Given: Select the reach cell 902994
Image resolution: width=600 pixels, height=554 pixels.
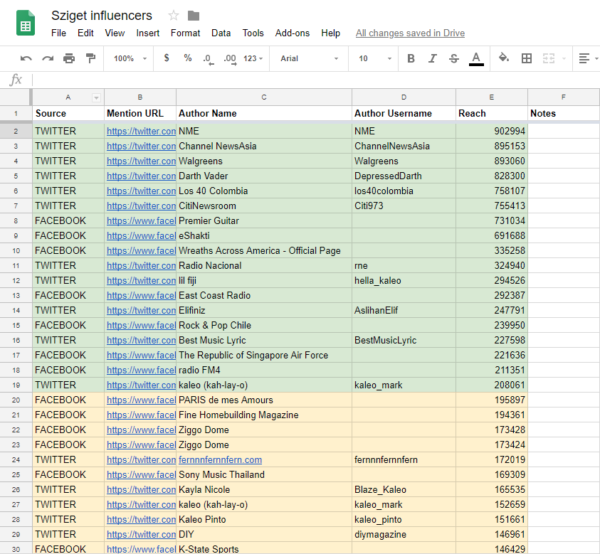Looking at the screenshot, I should (491, 131).
